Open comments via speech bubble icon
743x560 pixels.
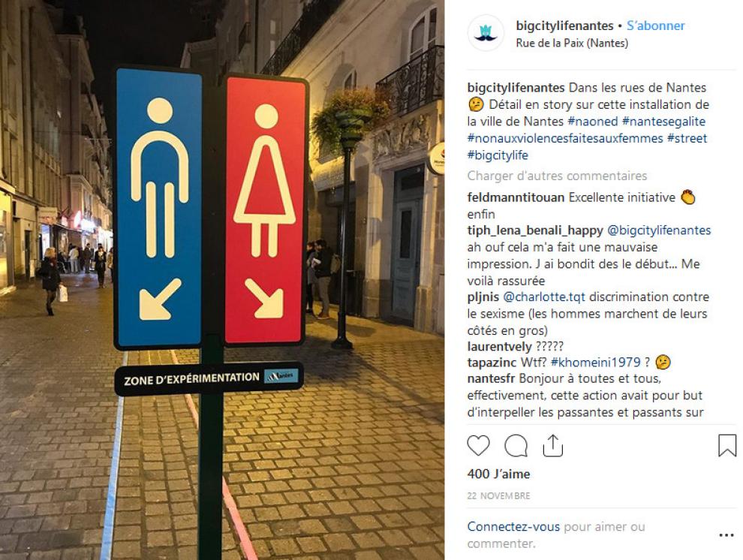[x=516, y=446]
